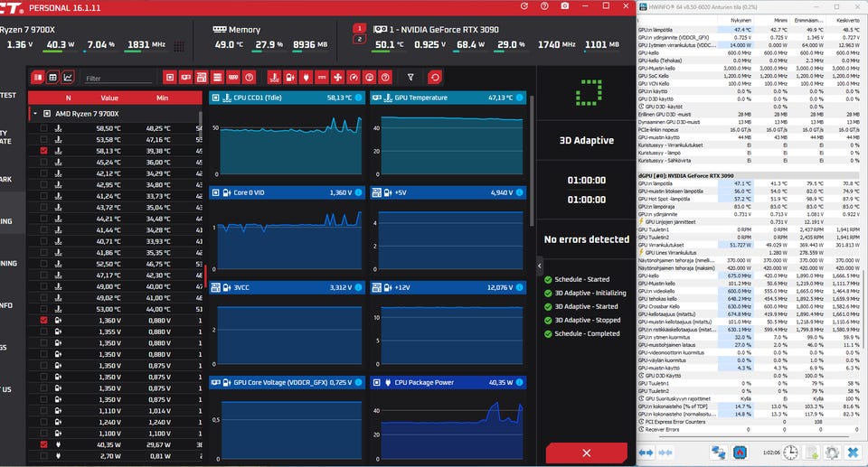Switch to the graph-only view icon
This screenshot has height=467, width=868.
point(68,78)
